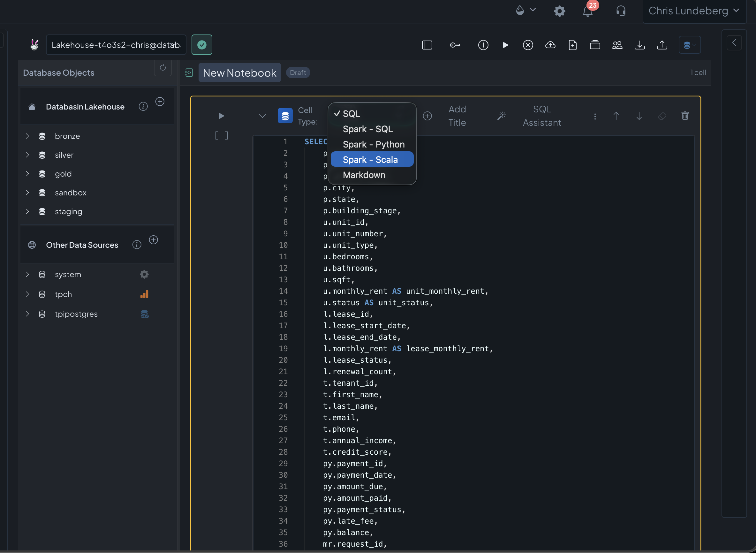Choose Spark - Python cell type
Screen dimensions: 756x553
[372, 145]
